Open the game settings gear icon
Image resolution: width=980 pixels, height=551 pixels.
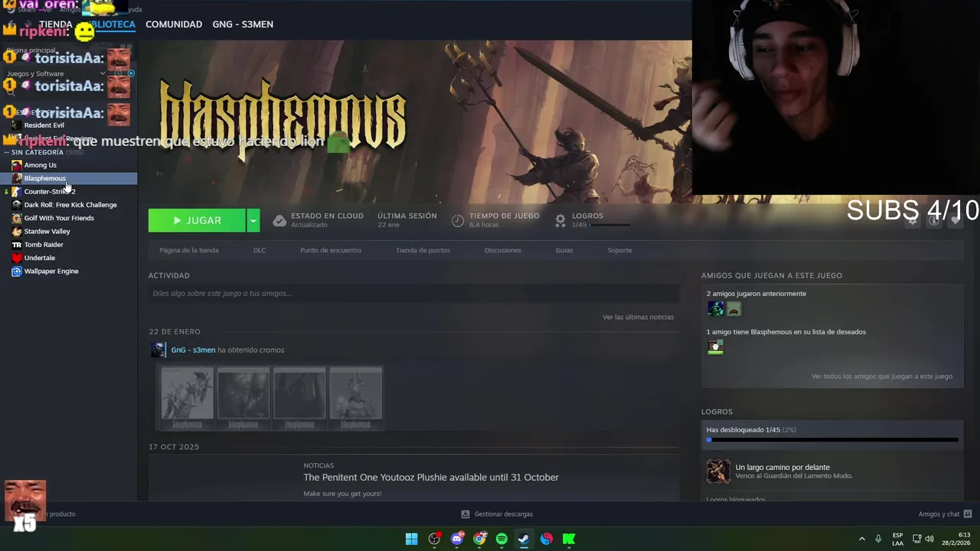(912, 220)
